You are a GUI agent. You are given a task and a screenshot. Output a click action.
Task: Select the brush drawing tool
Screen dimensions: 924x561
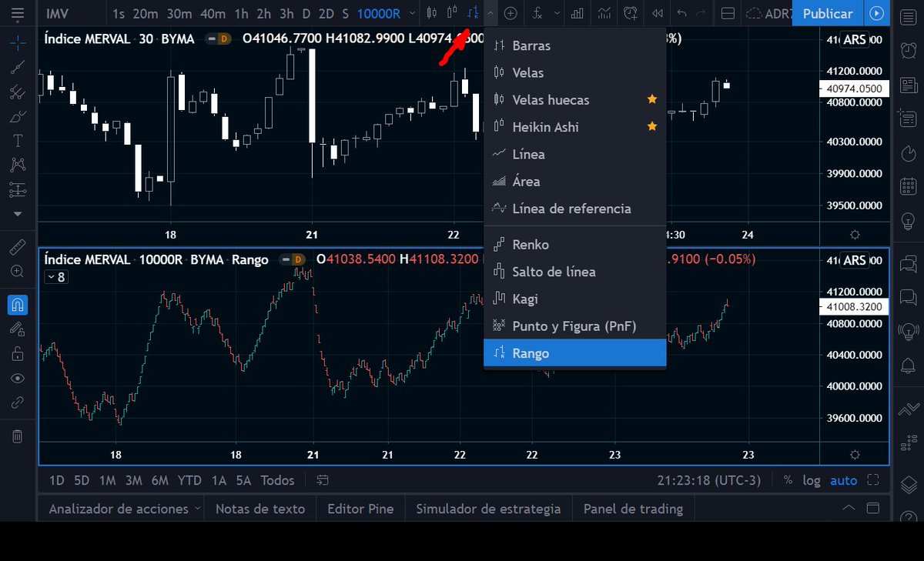tap(17, 117)
